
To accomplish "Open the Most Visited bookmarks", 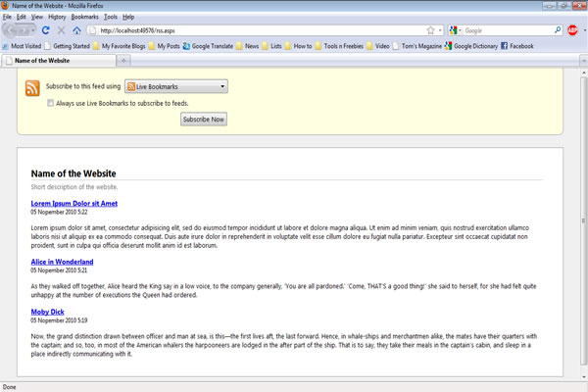I will pos(22,46).
